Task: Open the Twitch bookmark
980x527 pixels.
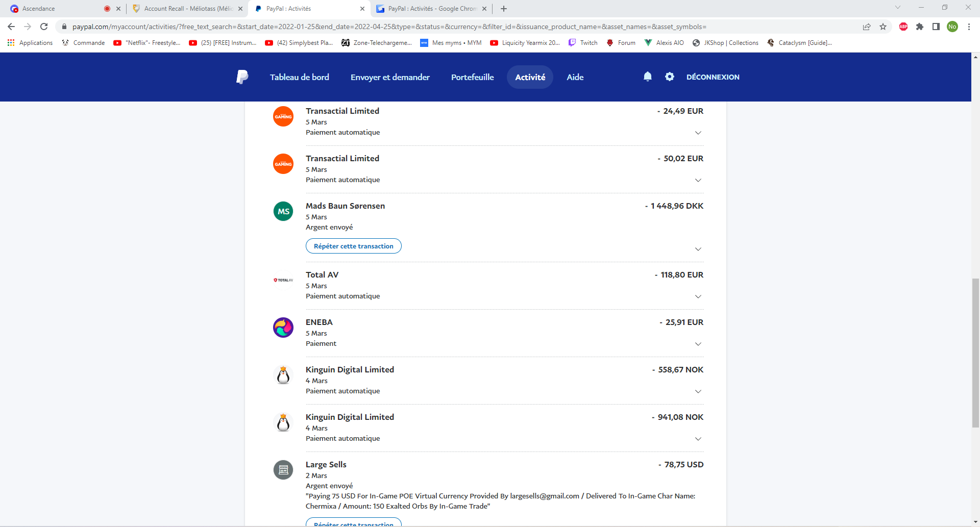Action: 583,43
